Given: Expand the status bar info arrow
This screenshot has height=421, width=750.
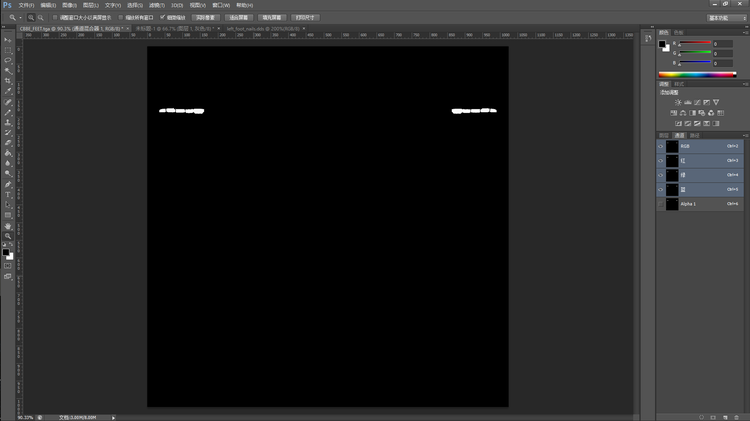Looking at the screenshot, I should point(113,418).
